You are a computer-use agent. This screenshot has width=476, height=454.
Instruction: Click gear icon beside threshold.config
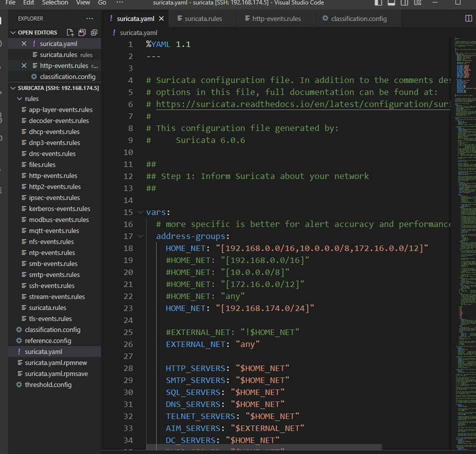(19, 384)
